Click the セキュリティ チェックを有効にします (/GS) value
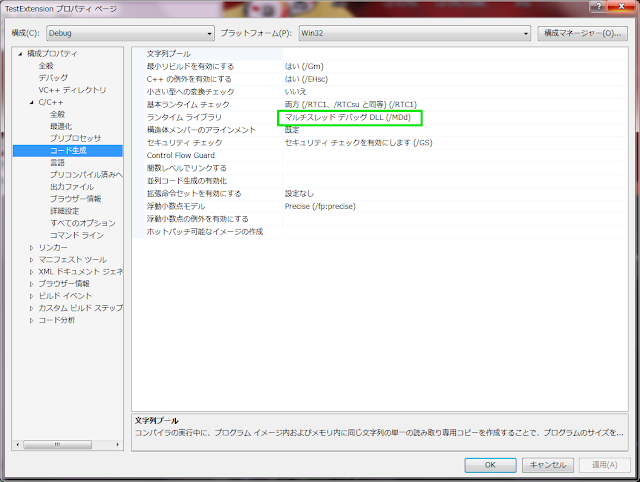The image size is (640, 482). [358, 143]
